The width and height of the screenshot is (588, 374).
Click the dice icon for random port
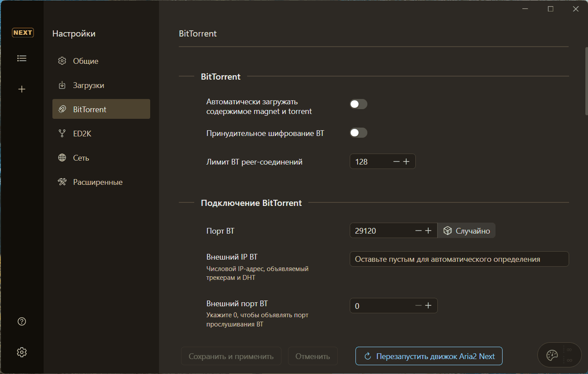(447, 231)
